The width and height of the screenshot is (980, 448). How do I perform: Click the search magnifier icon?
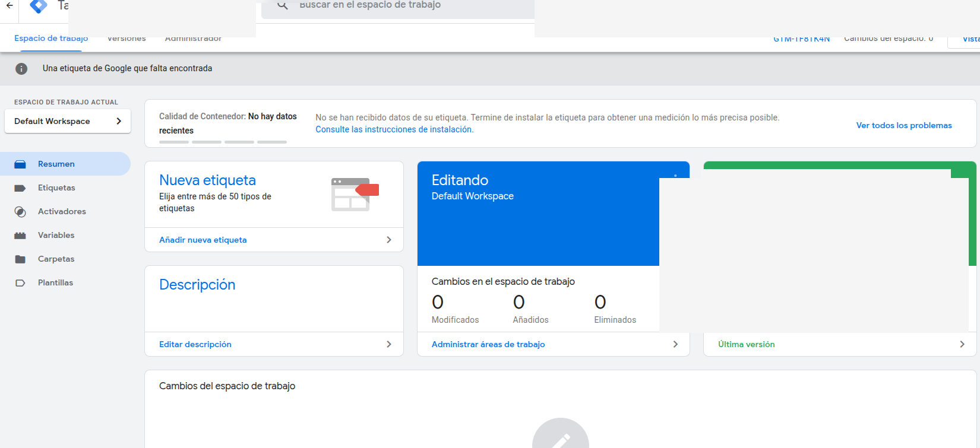point(283,5)
